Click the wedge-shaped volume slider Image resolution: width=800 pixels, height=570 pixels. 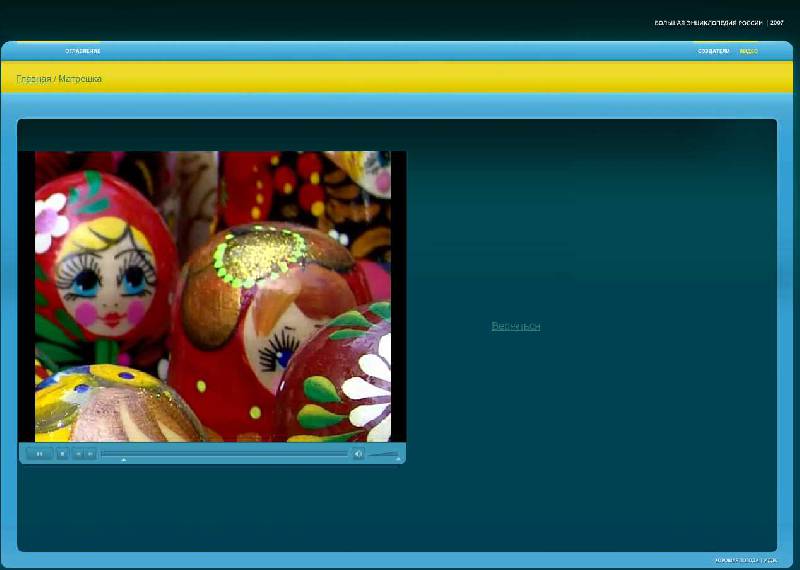pos(384,454)
